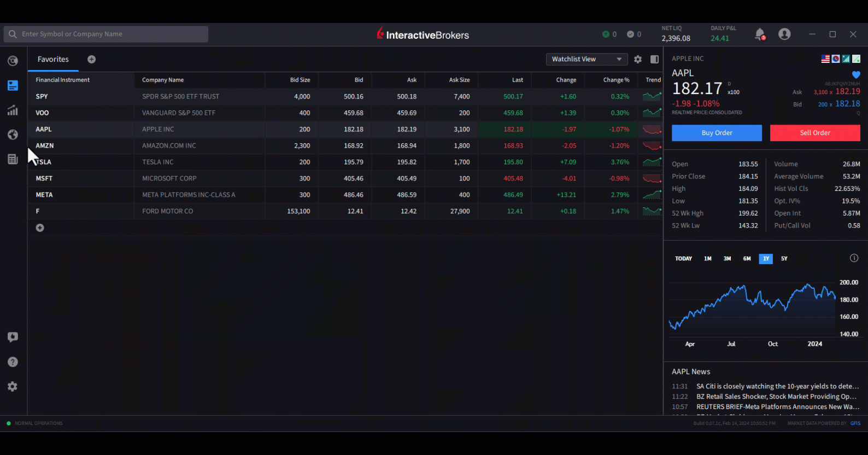Click the green line icon for AAPL
The height and width of the screenshot is (455, 868).
pos(857,59)
